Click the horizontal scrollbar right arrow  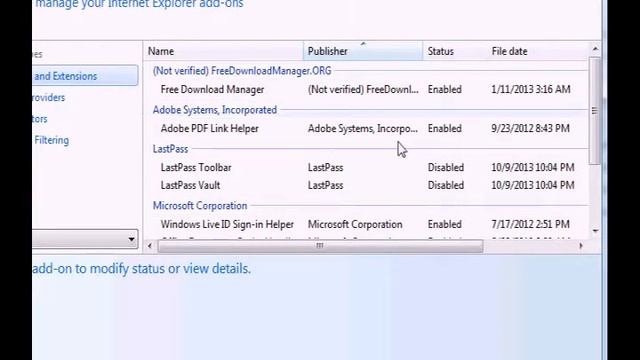[x=581, y=246]
